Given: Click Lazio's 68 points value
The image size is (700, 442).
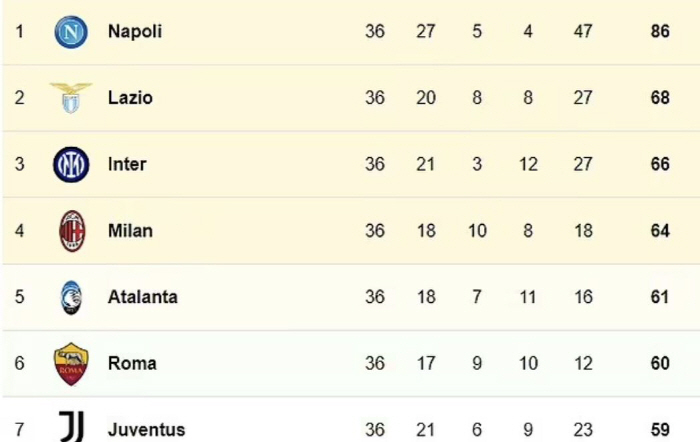Looking at the screenshot, I should pyautogui.click(x=660, y=98).
